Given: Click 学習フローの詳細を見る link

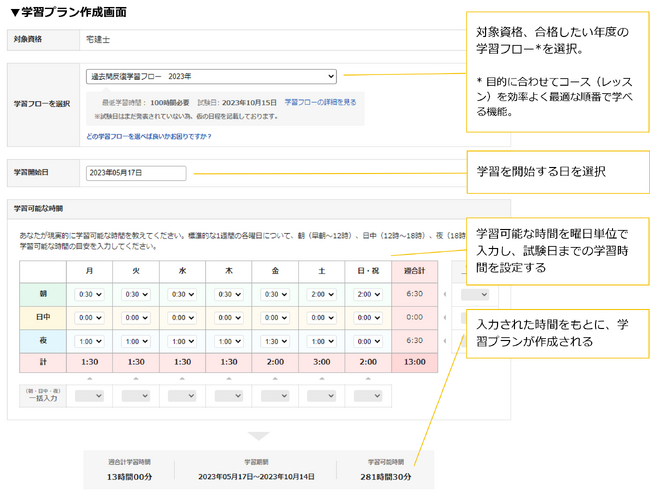Looking at the screenshot, I should point(322,102).
